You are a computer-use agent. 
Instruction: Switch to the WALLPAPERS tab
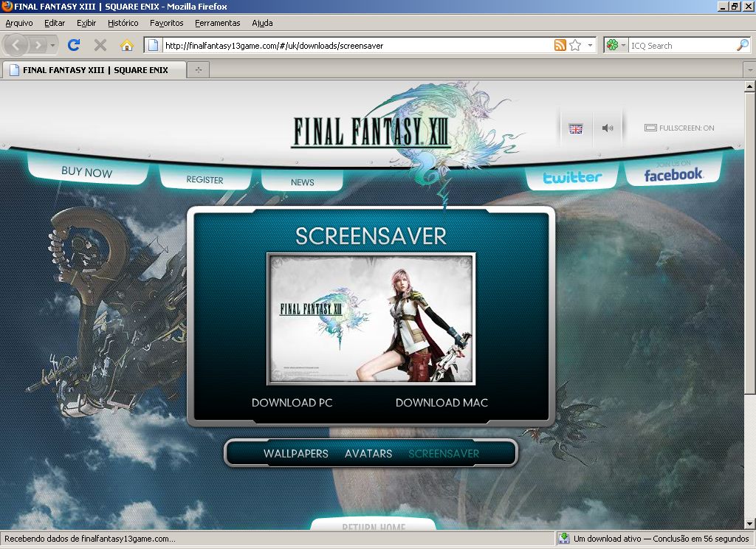(x=295, y=454)
